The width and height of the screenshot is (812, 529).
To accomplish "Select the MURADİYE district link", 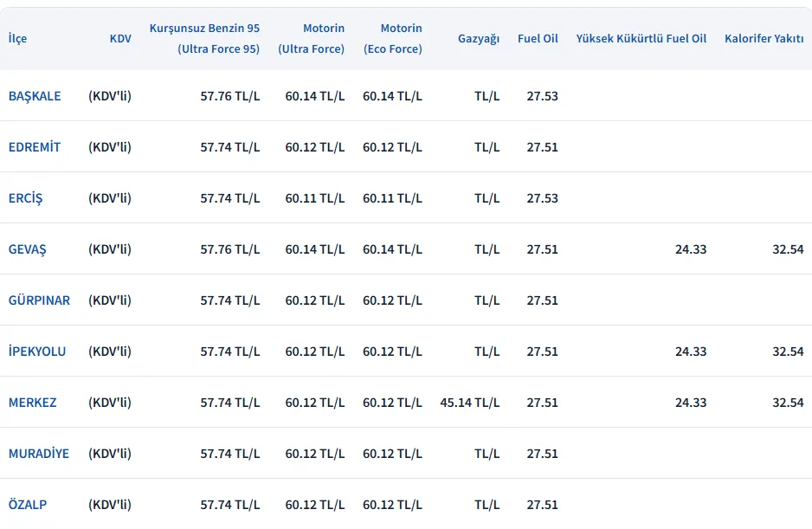I will pos(39,454).
